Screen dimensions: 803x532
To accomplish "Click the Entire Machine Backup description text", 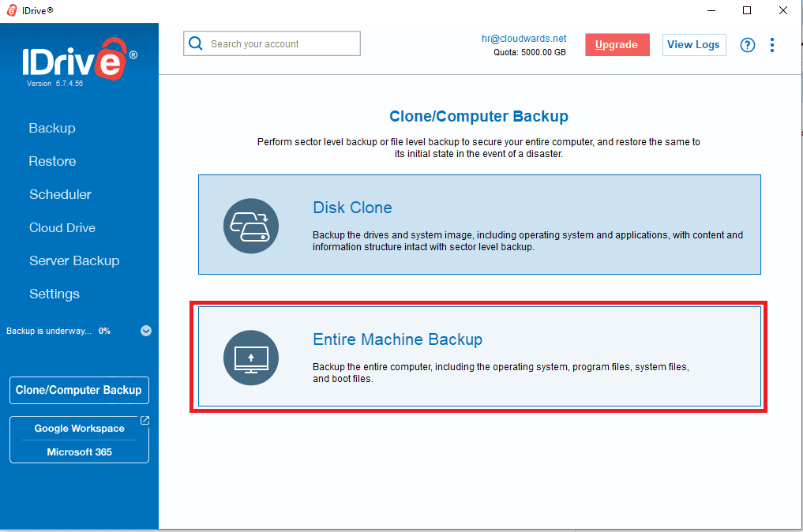I will (501, 373).
